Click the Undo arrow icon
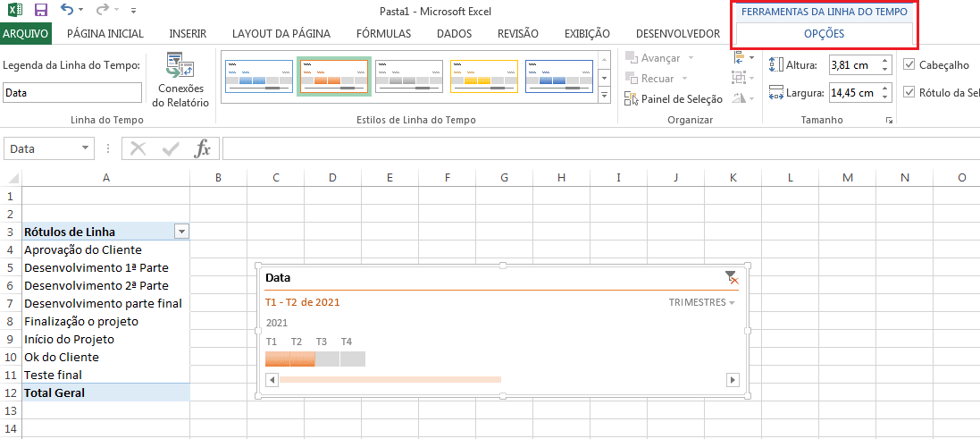The height and width of the screenshot is (439, 980). (68, 11)
